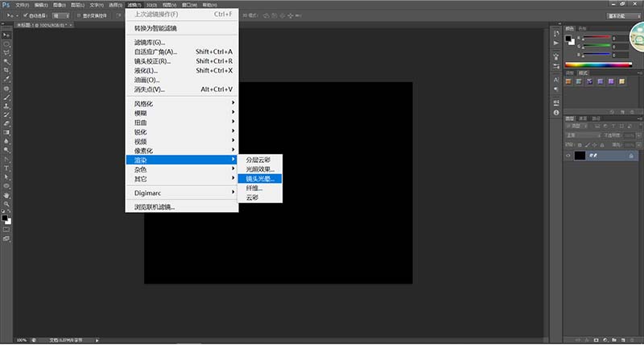Select the Zoom tool
644x345 pixels.
[x=6, y=204]
